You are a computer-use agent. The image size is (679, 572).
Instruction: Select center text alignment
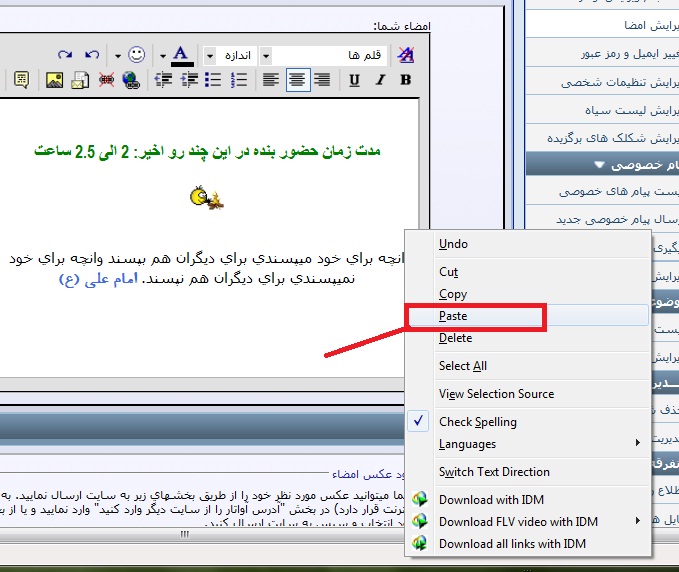[x=298, y=80]
